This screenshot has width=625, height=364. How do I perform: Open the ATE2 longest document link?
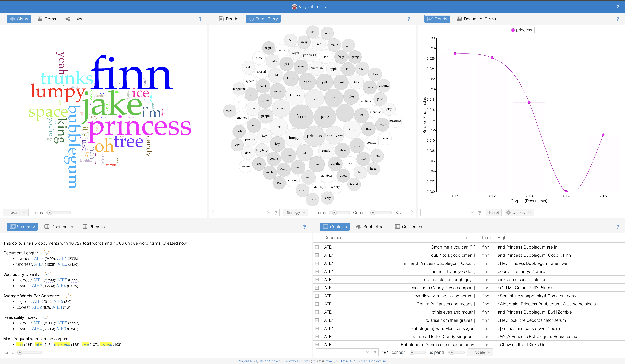click(x=39, y=258)
